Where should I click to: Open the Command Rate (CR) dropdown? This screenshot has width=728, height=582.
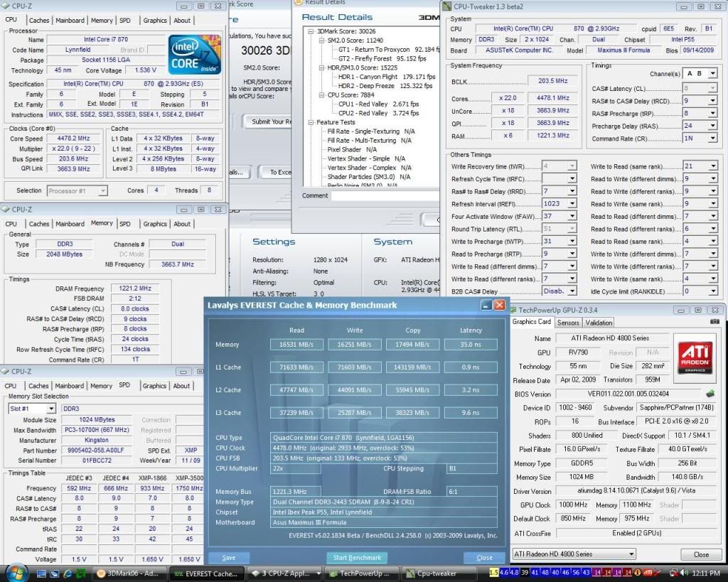(x=712, y=139)
